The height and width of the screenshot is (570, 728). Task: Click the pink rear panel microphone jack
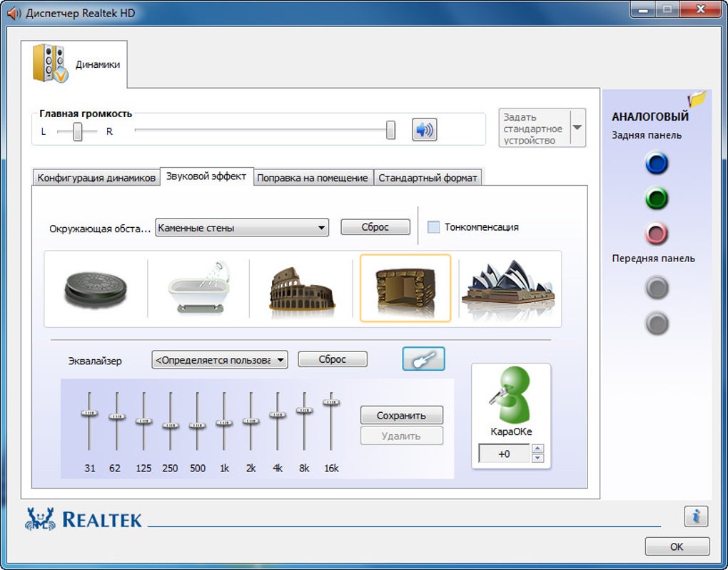(x=657, y=234)
